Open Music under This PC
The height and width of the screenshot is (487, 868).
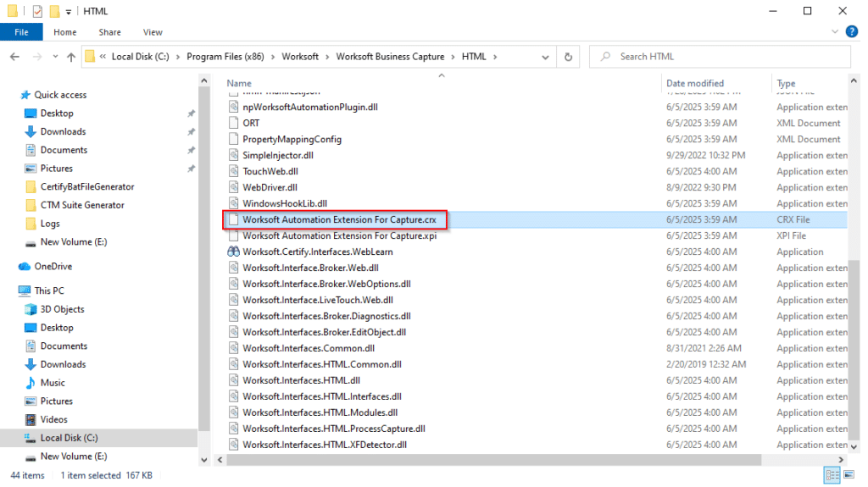pyautogui.click(x=52, y=383)
